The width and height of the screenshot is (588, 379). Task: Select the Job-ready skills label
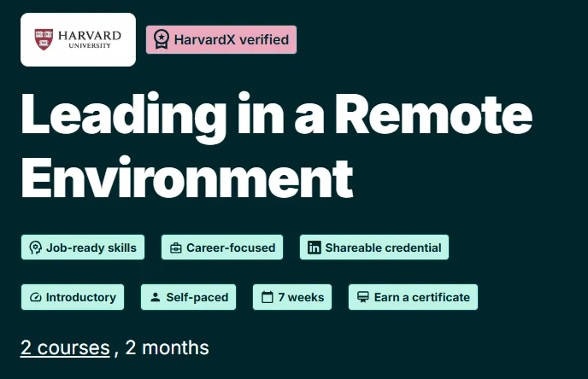(91, 248)
